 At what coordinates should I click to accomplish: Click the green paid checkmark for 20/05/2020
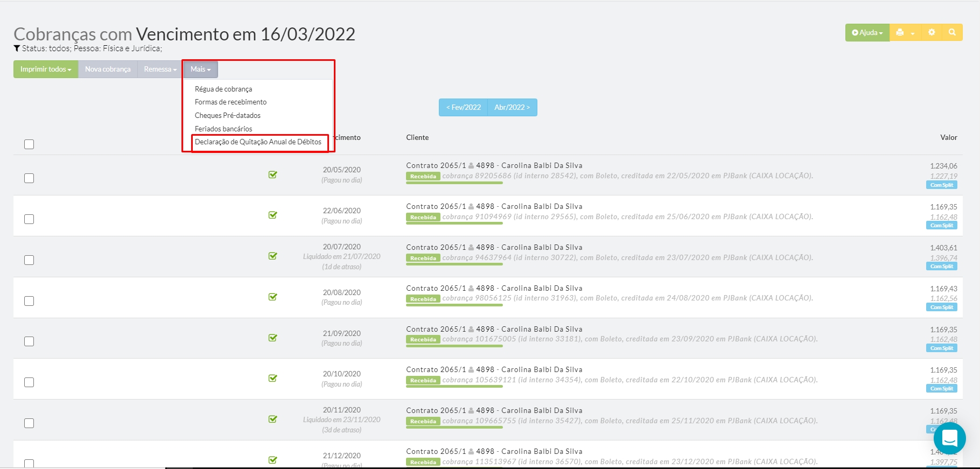[x=273, y=174]
